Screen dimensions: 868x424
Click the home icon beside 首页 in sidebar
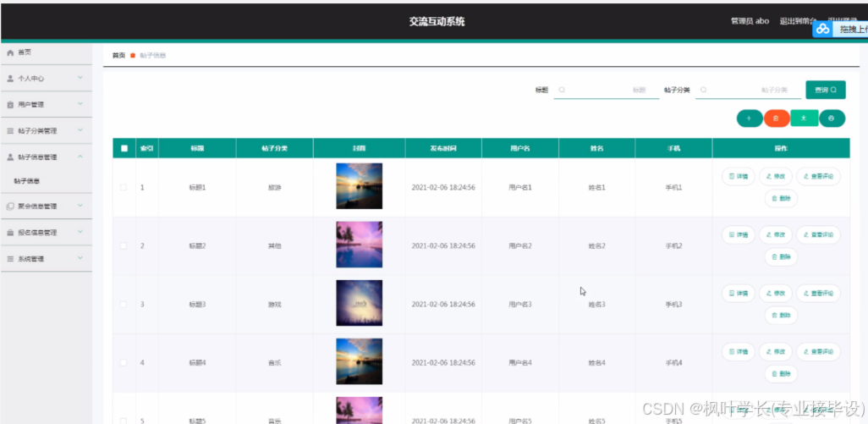(x=10, y=52)
